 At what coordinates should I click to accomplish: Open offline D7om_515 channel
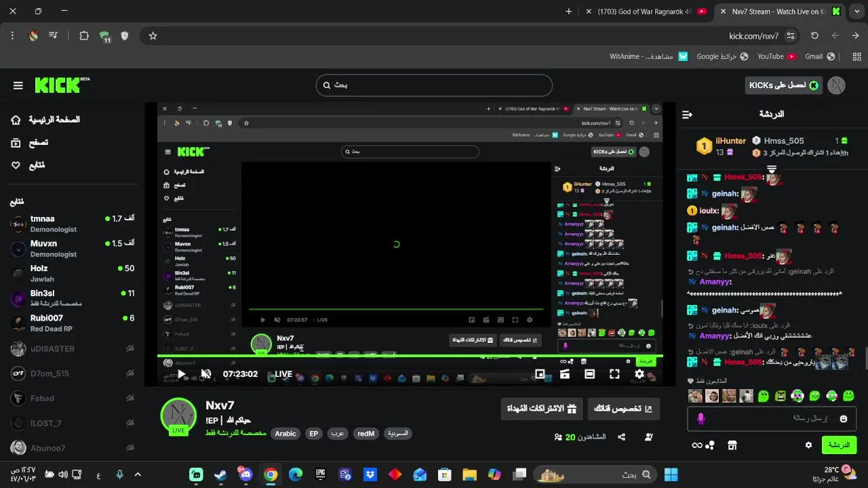[x=72, y=373]
